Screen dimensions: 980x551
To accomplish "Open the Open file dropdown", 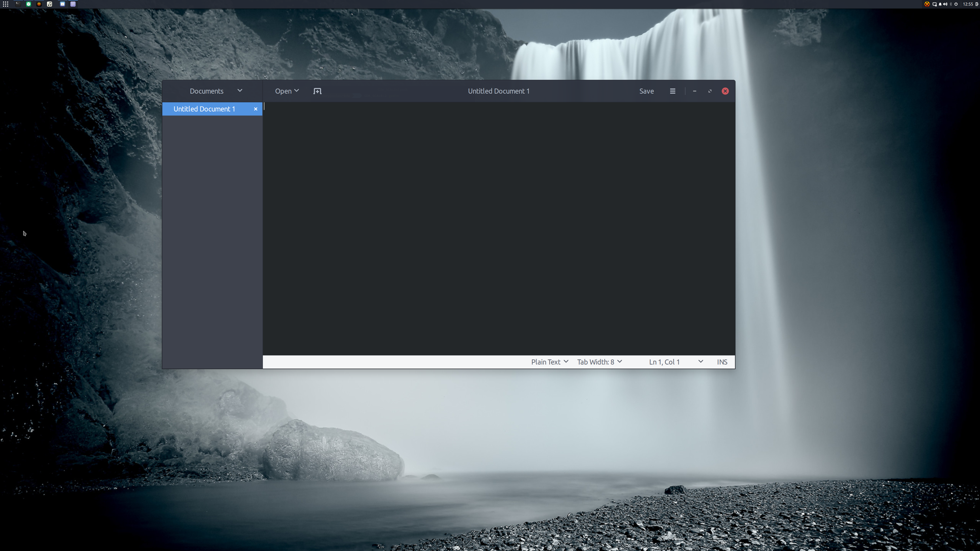I will click(287, 91).
